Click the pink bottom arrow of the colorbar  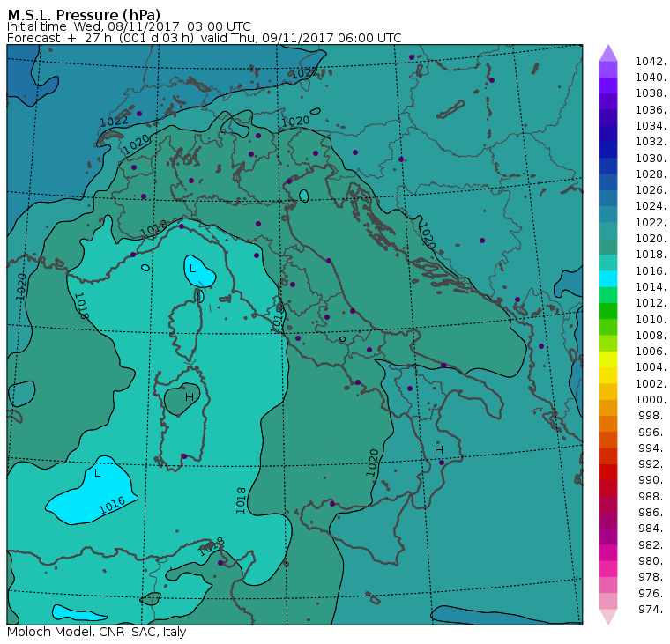click(x=608, y=617)
